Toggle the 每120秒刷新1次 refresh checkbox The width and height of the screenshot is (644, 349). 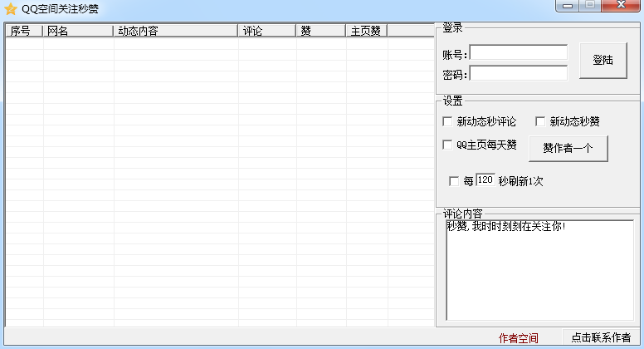point(454,181)
